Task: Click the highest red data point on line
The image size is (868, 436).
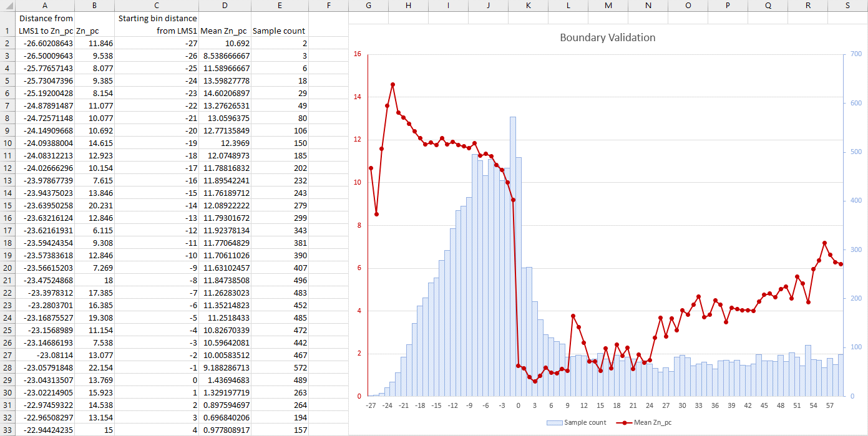Action: (x=393, y=84)
